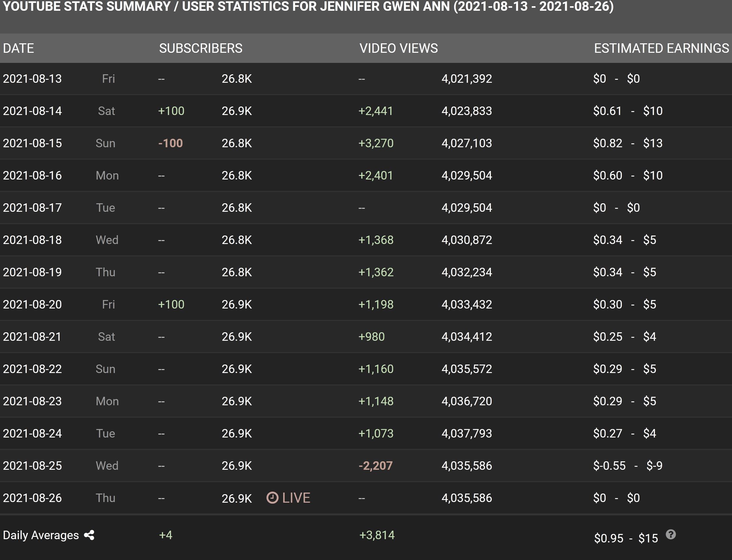Click the ESTIMATED EARNINGS column header
Image resolution: width=732 pixels, height=560 pixels.
pos(661,48)
